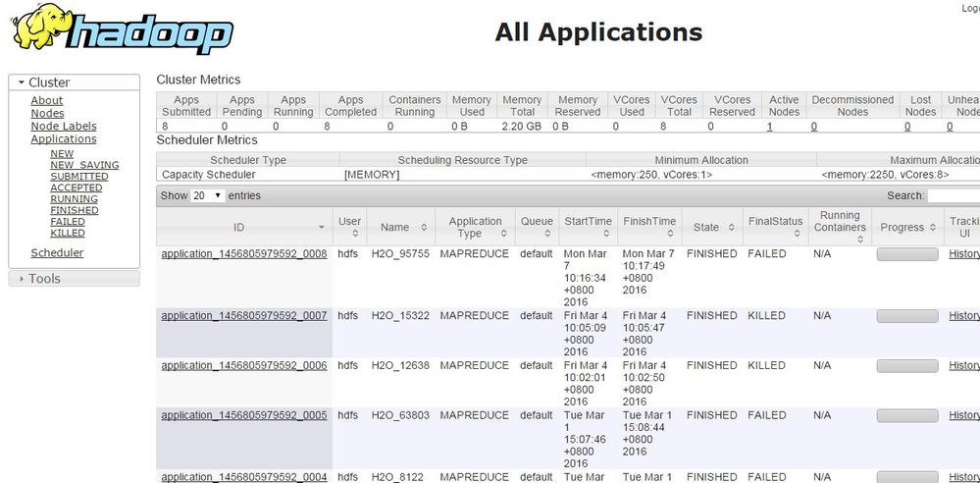Sort table by Application Type column

(475, 227)
